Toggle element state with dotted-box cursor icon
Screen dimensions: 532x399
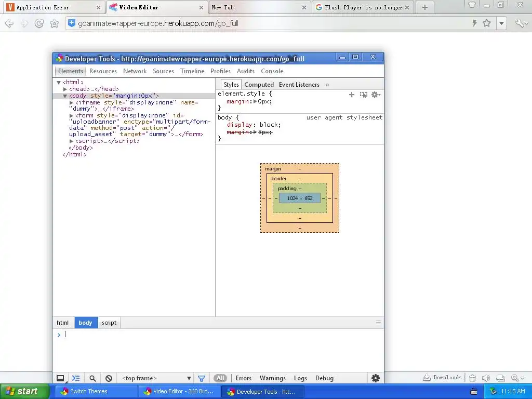pos(363,95)
